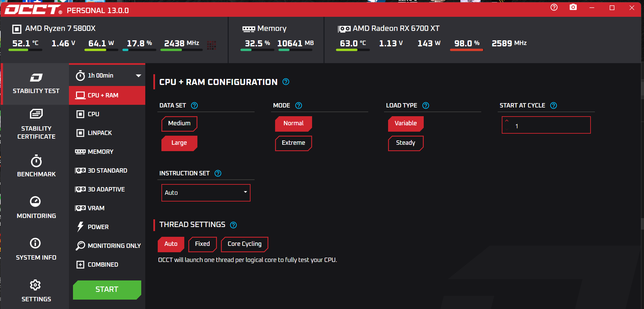Set thread settings to Auto

point(171,244)
